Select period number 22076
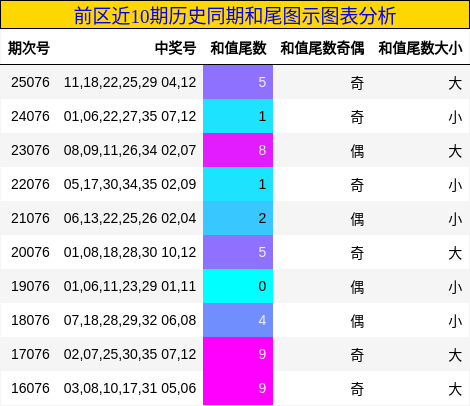Viewport: 470px width, 406px height. [30, 184]
